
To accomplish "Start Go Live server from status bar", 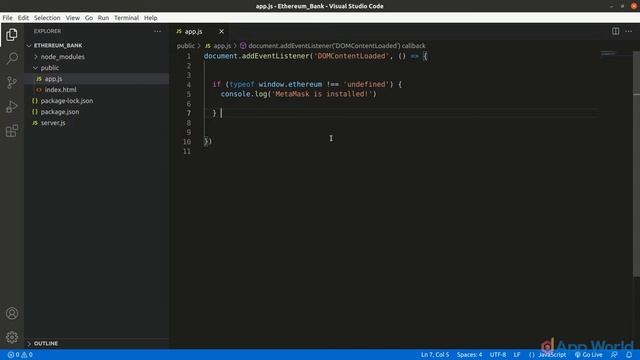I will click(588, 355).
